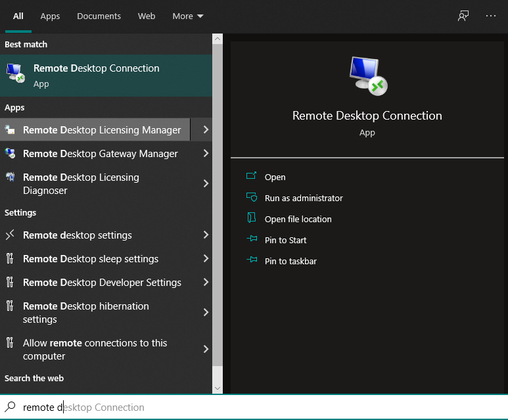Click the results scrollbar down arrow
This screenshot has width=508, height=420.
click(x=218, y=388)
